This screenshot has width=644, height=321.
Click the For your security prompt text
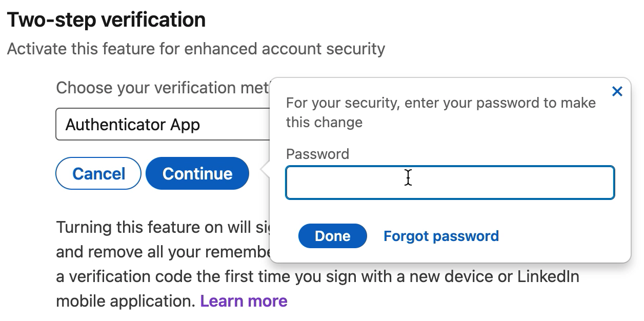tap(440, 103)
